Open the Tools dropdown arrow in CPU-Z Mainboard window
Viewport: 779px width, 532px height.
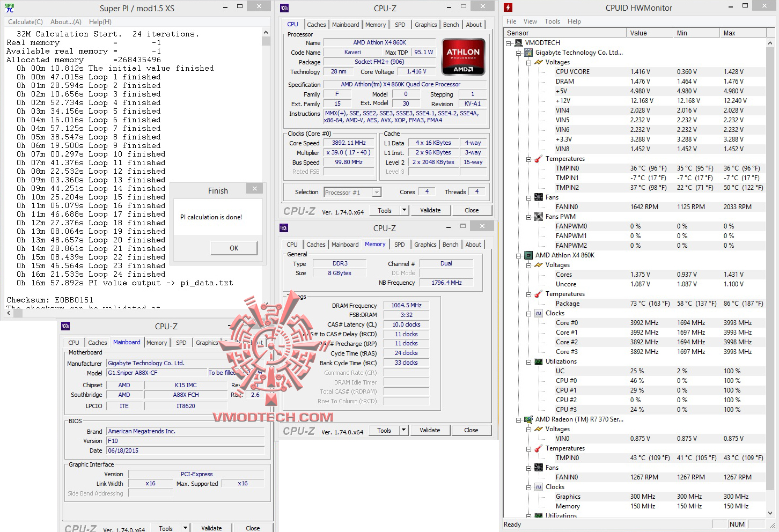(x=185, y=528)
